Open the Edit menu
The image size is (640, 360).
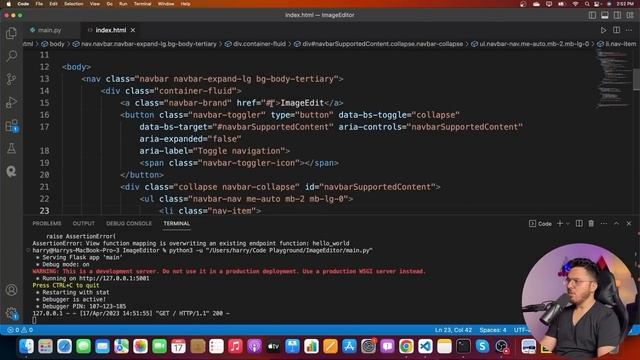tap(53, 4)
